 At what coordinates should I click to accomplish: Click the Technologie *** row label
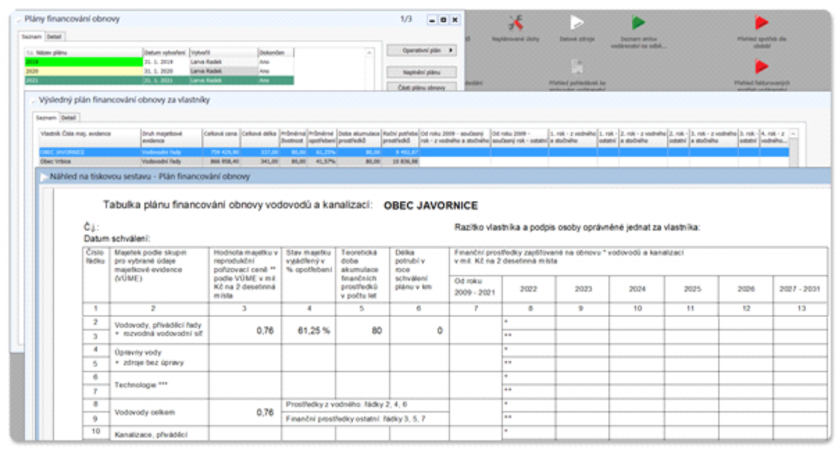click(141, 385)
